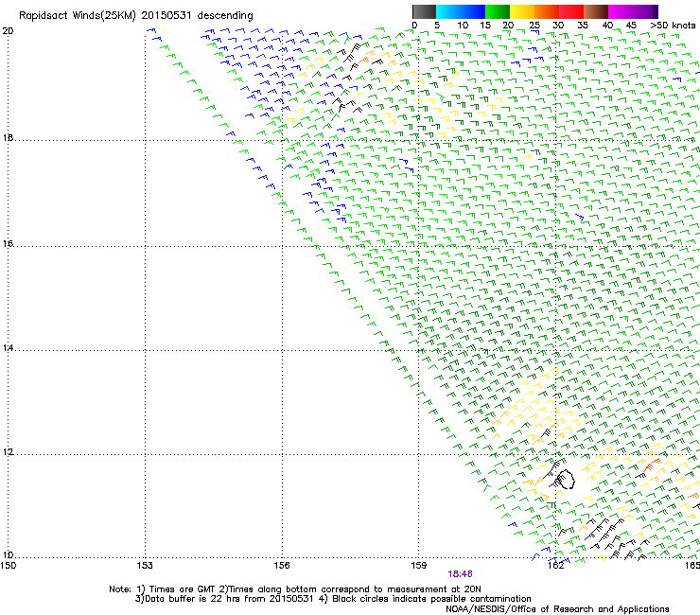This screenshot has height=615, width=700.
Task: Click the 'Rapidsact Winds(25KM)' title text
Action: pos(78,16)
